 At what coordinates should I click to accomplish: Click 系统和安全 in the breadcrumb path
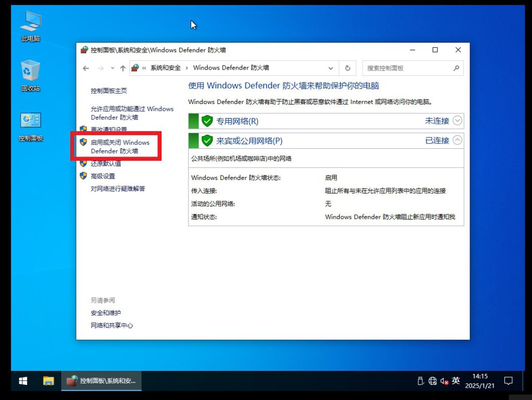click(x=166, y=68)
